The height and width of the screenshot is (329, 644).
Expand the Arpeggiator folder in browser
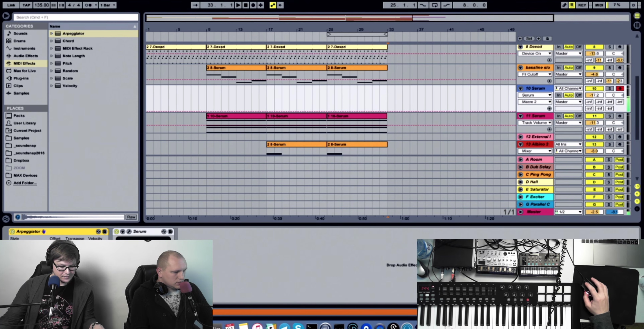pos(52,33)
